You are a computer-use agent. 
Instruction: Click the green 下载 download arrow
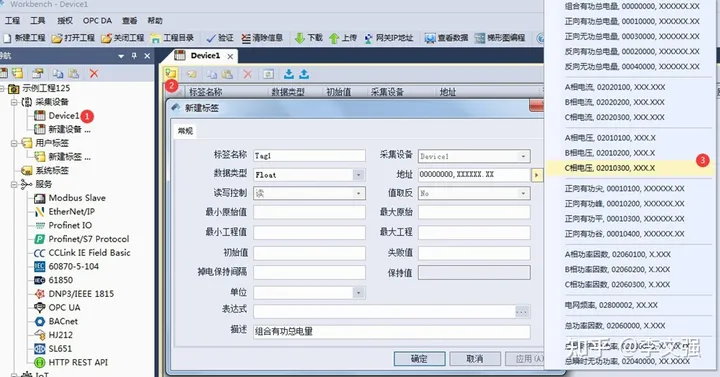pyautogui.click(x=308, y=38)
